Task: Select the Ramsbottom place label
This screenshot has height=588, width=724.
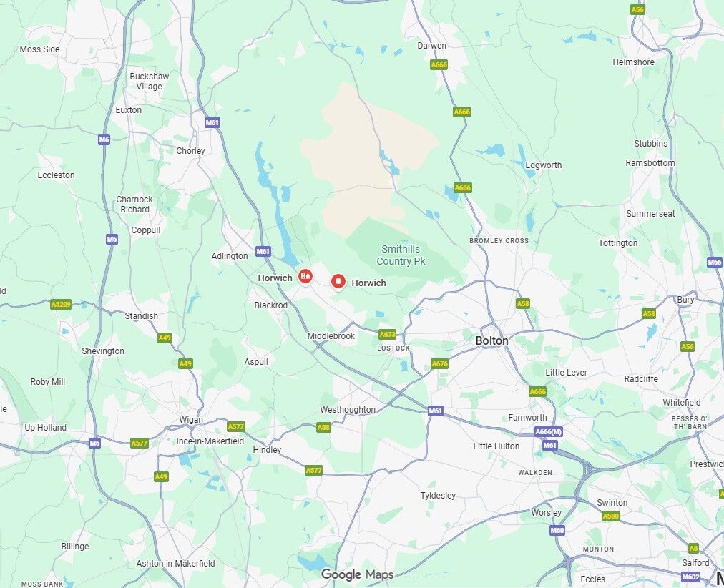Action: pos(650,162)
